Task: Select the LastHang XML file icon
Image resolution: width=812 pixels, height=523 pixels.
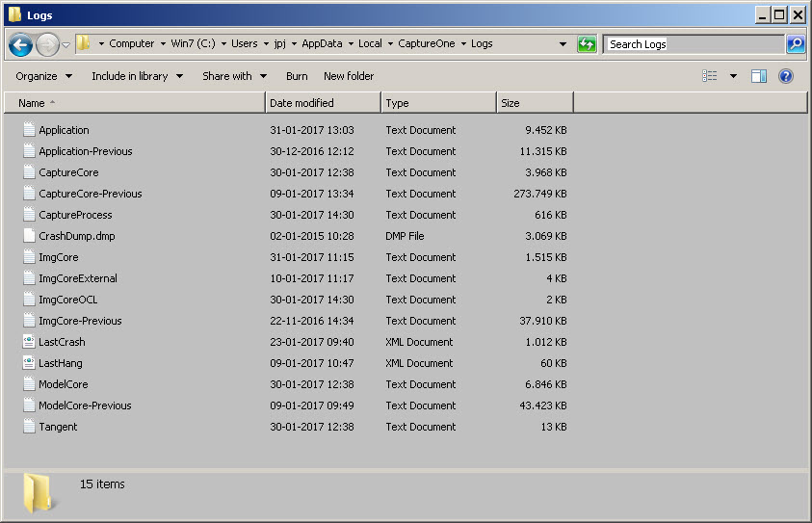Action: tap(29, 363)
